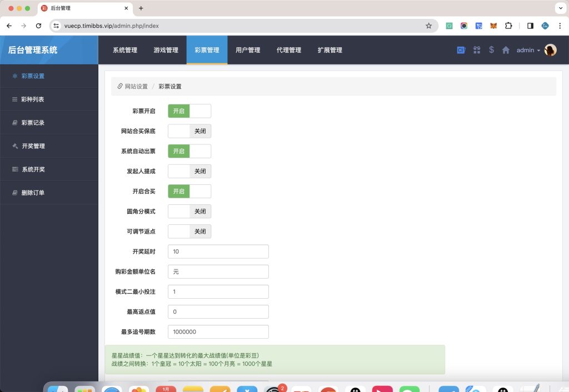Image resolution: width=569 pixels, height=392 pixels.
Task: Toggle the 开启合买 switch off
Action: tap(190, 191)
